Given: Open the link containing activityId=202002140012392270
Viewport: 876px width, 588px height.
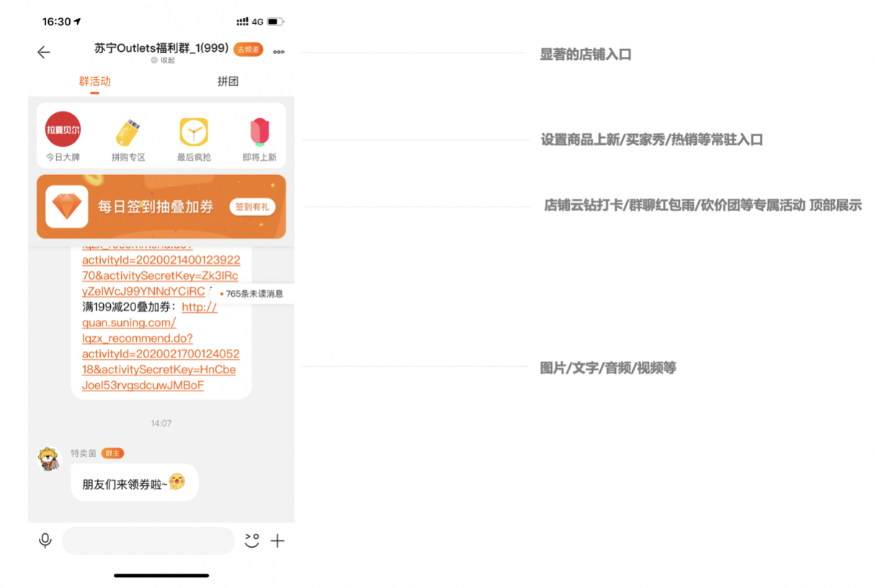Looking at the screenshot, I should coord(161,267).
